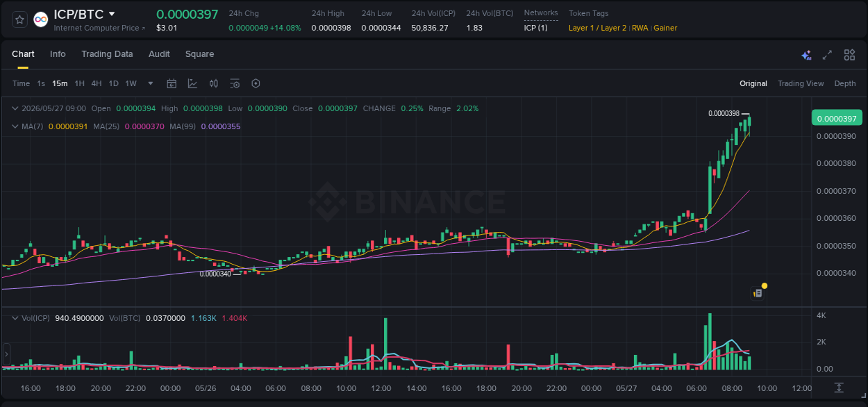Open the chart layout grid icon
868x407 pixels.
pos(849,55)
